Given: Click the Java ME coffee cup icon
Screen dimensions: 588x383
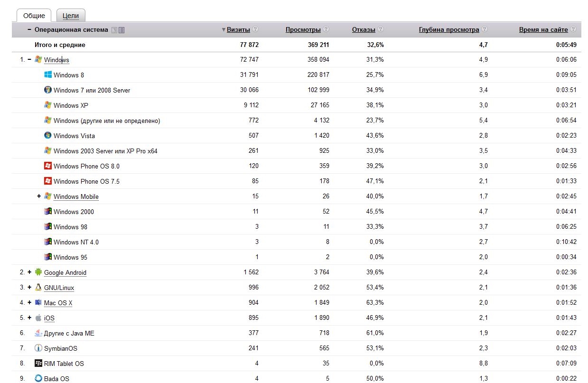Looking at the screenshot, I should point(38,333).
